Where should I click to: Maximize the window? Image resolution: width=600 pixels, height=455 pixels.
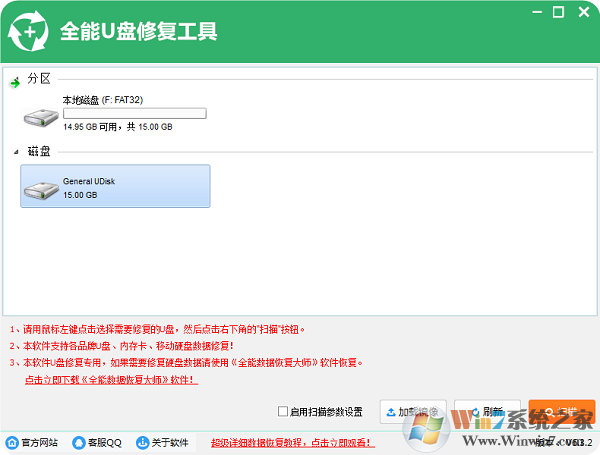pos(558,12)
